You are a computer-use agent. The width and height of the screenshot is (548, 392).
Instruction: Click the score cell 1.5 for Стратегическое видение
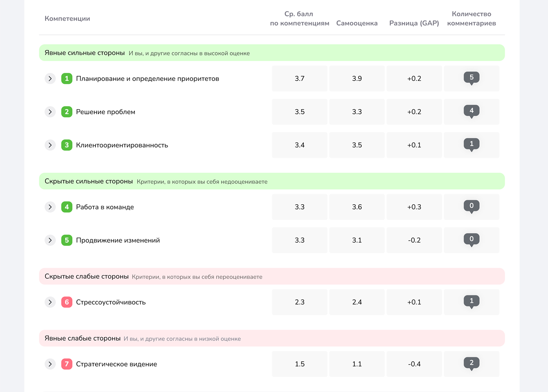[299, 364]
